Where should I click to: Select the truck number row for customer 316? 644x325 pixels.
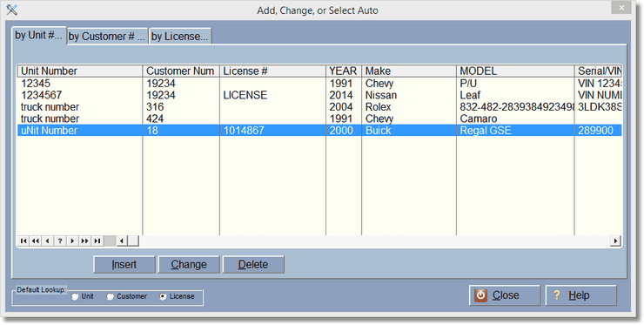click(x=319, y=107)
